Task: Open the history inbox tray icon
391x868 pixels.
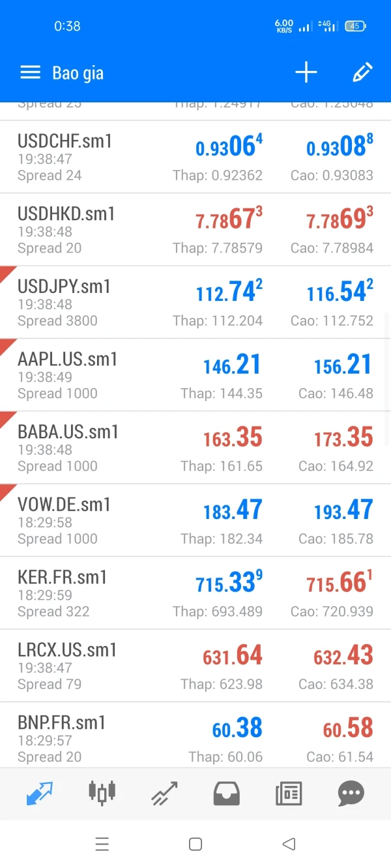Action: [226, 792]
